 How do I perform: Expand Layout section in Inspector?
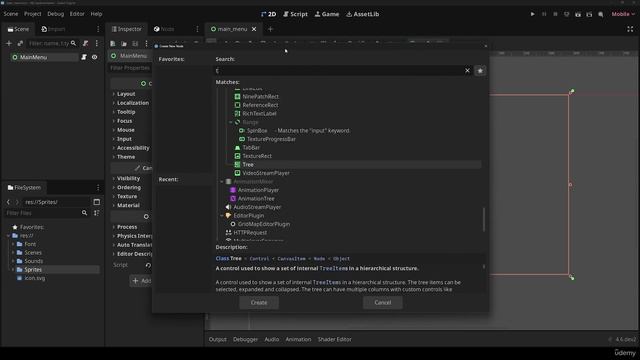point(126,94)
